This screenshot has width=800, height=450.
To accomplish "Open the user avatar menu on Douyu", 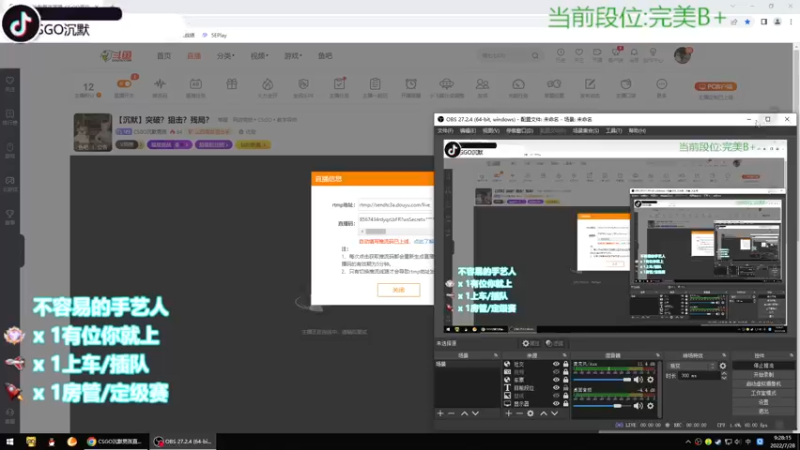I will pos(683,55).
